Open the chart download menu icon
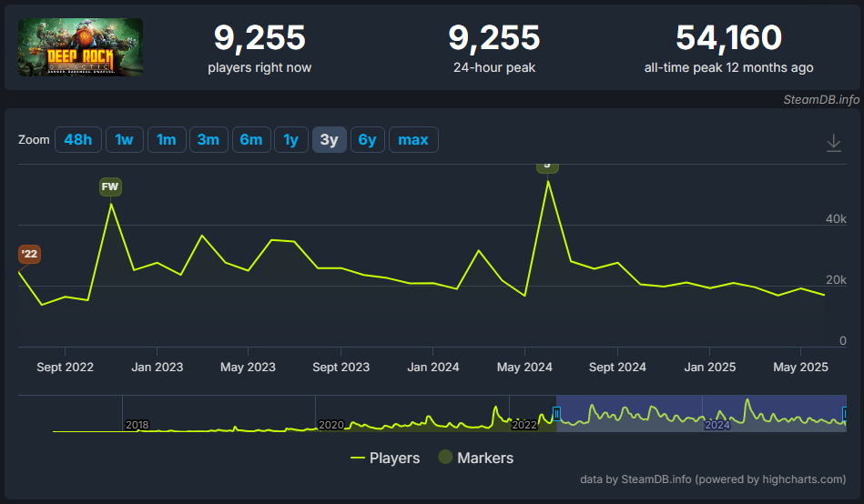This screenshot has width=864, height=504. click(834, 143)
